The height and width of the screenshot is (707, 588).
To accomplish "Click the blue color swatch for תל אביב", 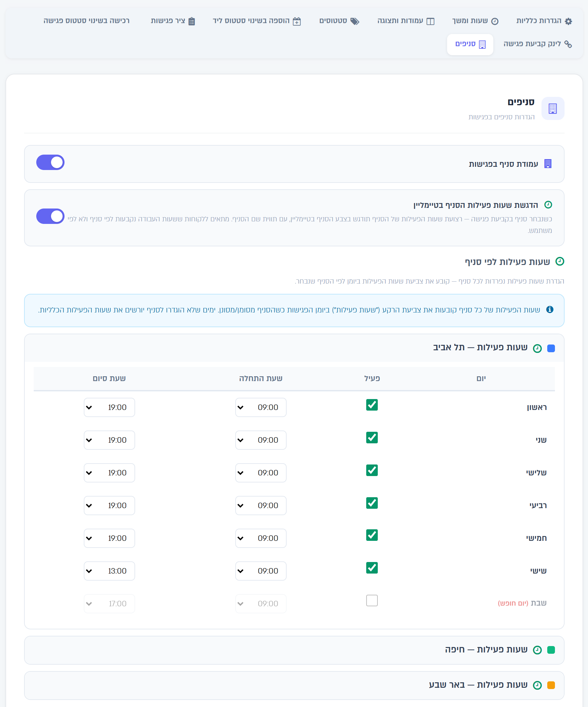I will pos(551,348).
